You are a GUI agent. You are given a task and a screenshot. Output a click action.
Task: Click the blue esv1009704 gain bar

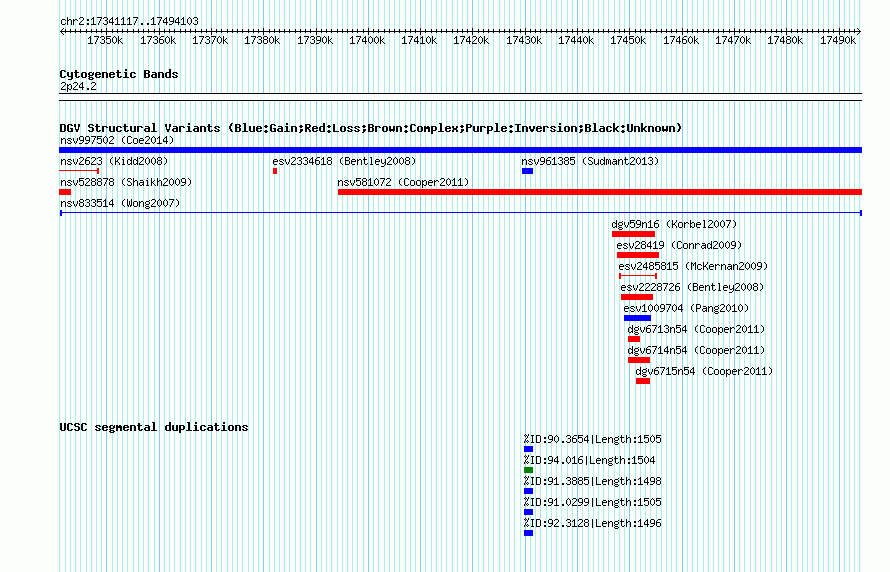[x=637, y=318]
